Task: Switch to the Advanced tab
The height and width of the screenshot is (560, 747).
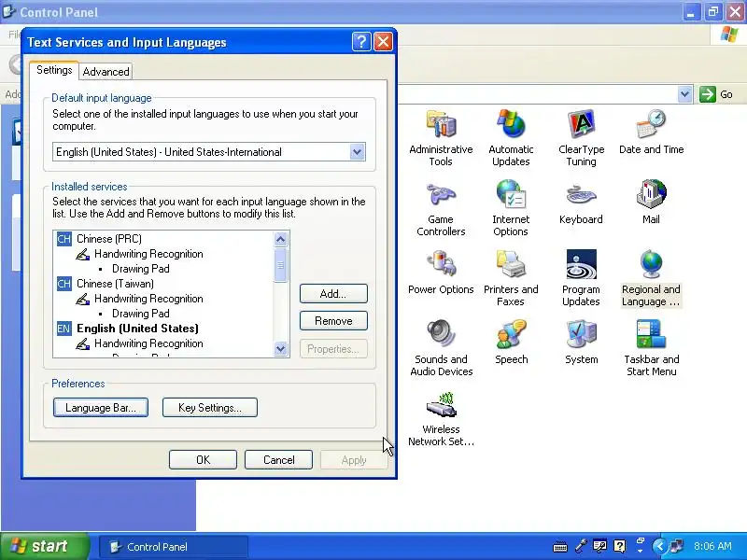Action: click(x=106, y=72)
